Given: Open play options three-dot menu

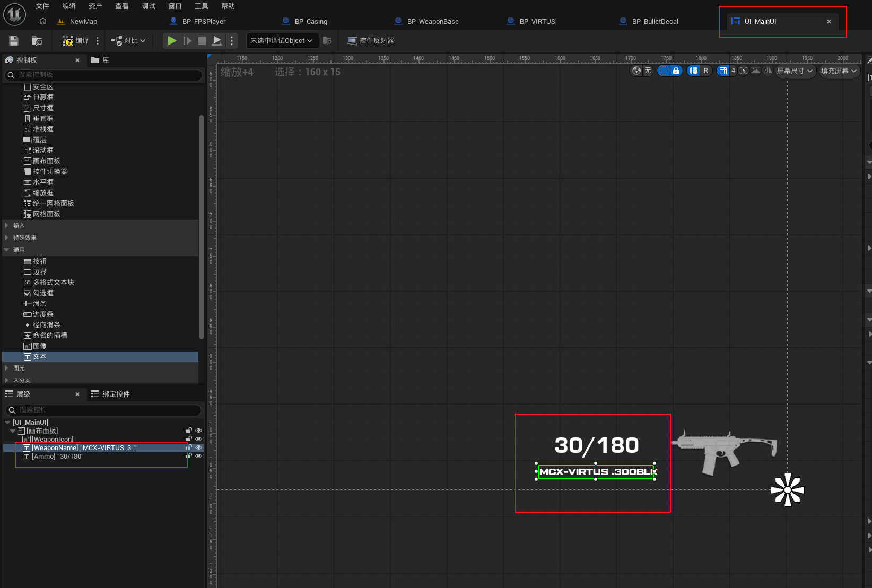Looking at the screenshot, I should [x=232, y=41].
